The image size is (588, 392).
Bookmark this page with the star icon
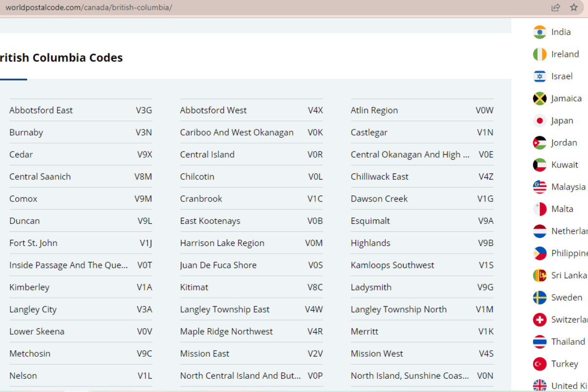point(574,7)
